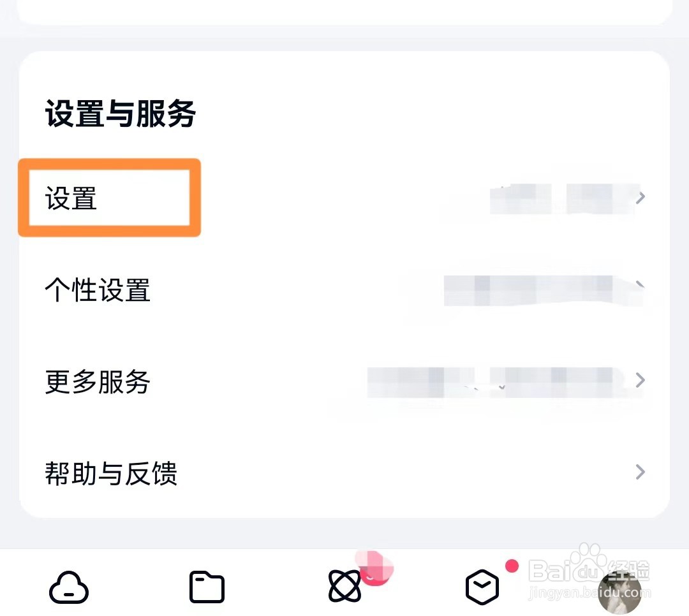Open the hexagon box tab icon
The height and width of the screenshot is (616, 689).
482,587
